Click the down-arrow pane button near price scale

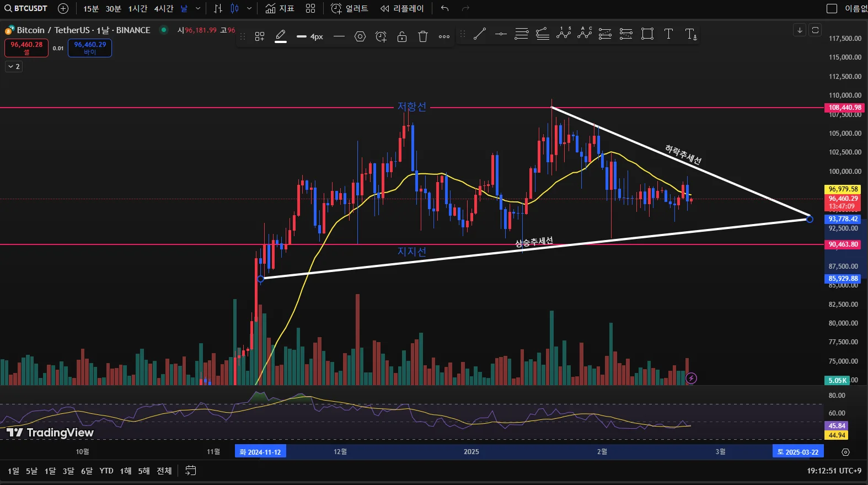click(800, 30)
